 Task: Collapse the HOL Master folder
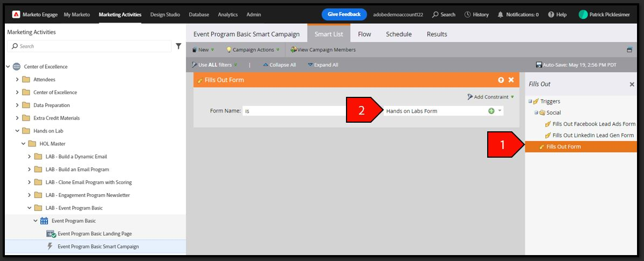(23, 144)
